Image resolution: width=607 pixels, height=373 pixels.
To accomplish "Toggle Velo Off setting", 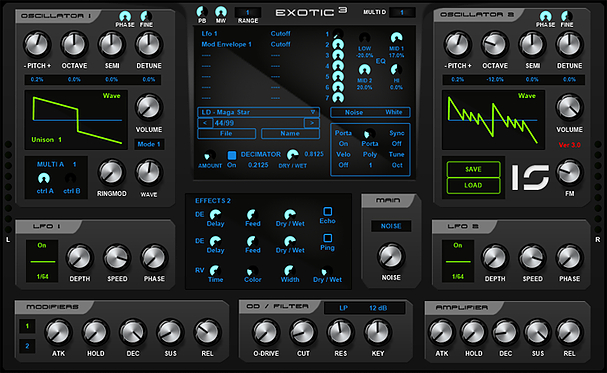I will (x=343, y=165).
